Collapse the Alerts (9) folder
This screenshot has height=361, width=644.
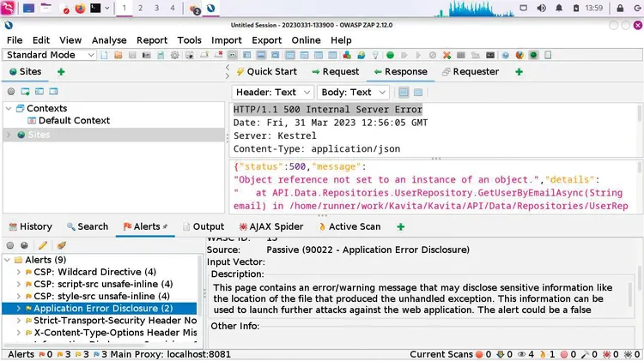8,260
